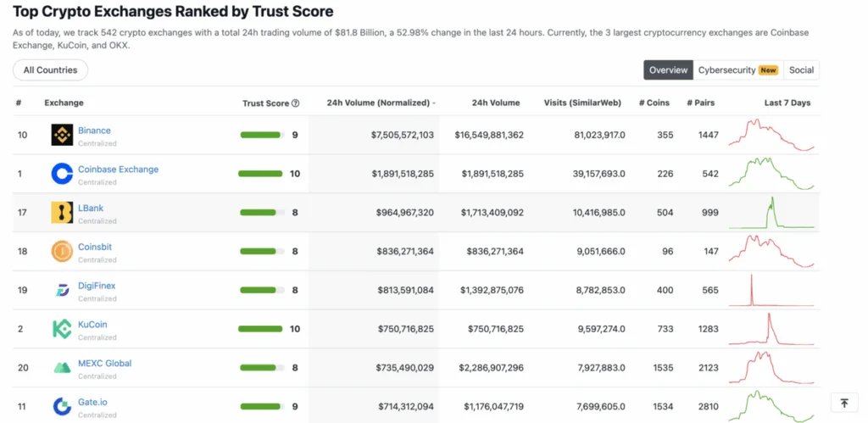Image resolution: width=868 pixels, height=423 pixels.
Task: Click LBank's Last 7 Days sparkline chart
Action: coord(771,213)
